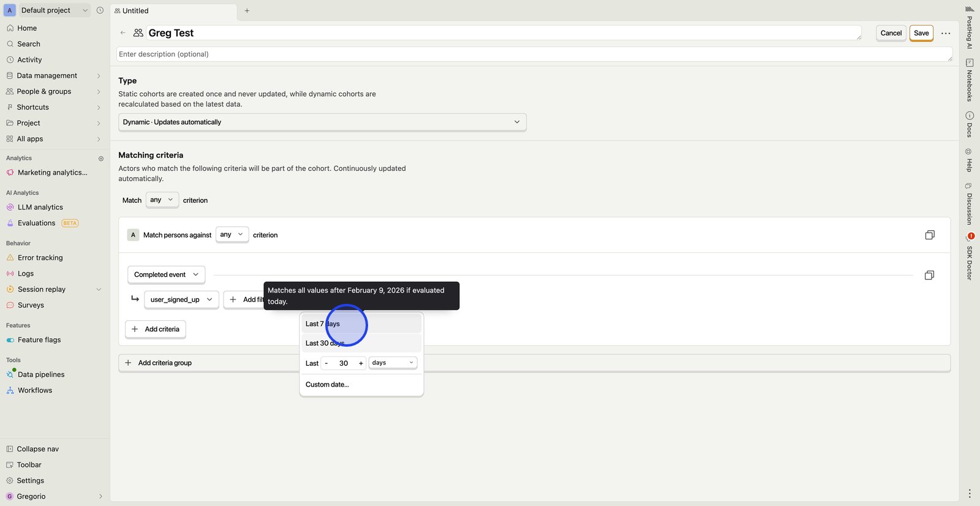Screen dimensions: 980x506
Task: Expand the user_signed_up event selector
Action: tap(181, 300)
